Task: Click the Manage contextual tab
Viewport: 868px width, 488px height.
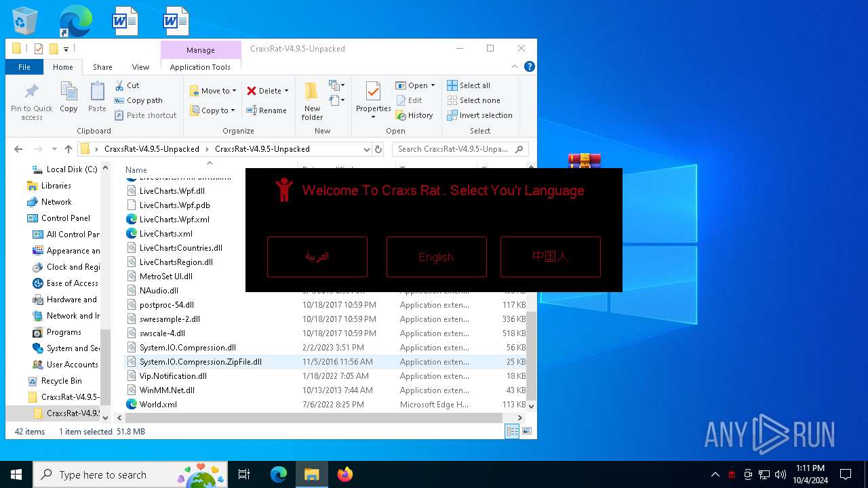Action: click(x=201, y=50)
